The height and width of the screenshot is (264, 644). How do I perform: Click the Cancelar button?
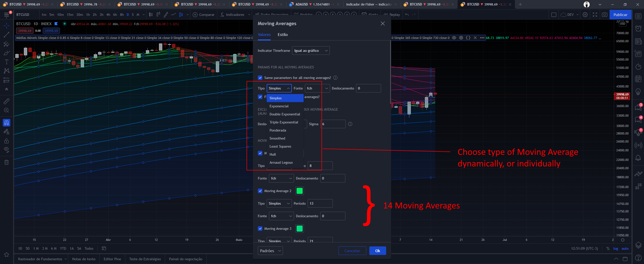coord(352,251)
